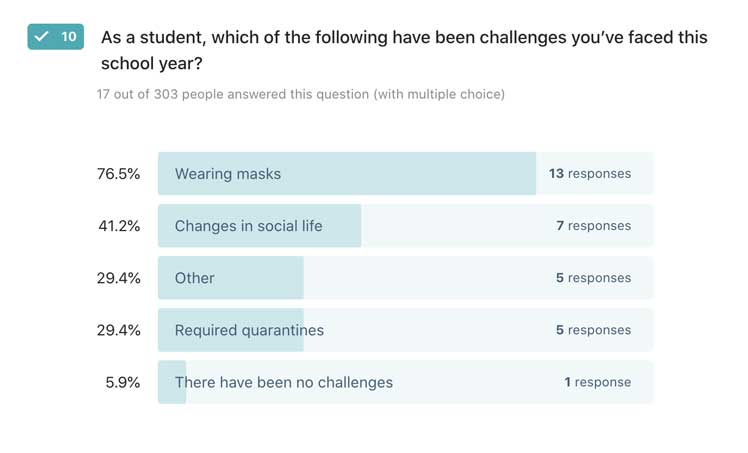Click 5 responses label for Other
Viewport: 748px width, 453px height.
tap(594, 278)
